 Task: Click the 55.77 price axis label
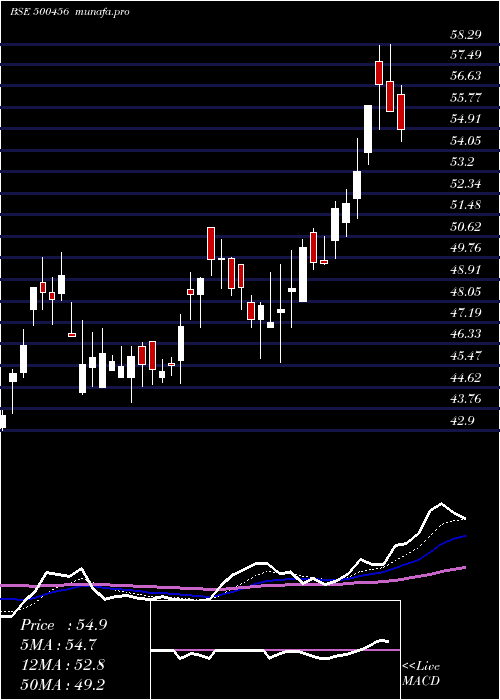[x=466, y=97]
